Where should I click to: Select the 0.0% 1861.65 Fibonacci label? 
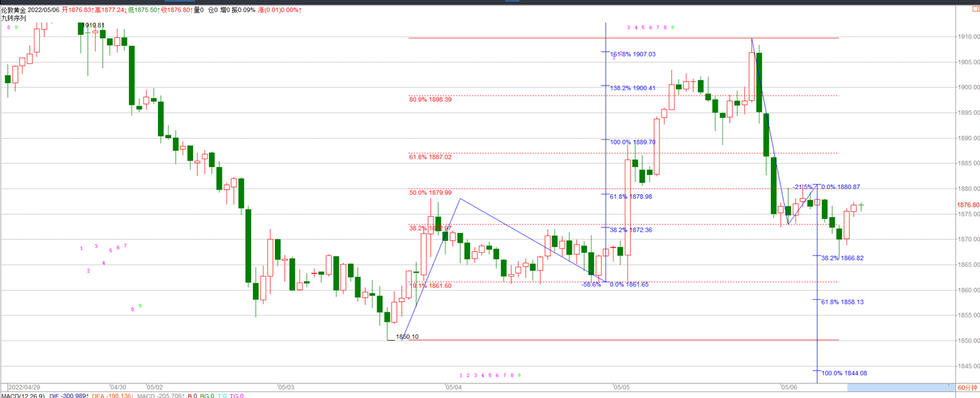630,284
